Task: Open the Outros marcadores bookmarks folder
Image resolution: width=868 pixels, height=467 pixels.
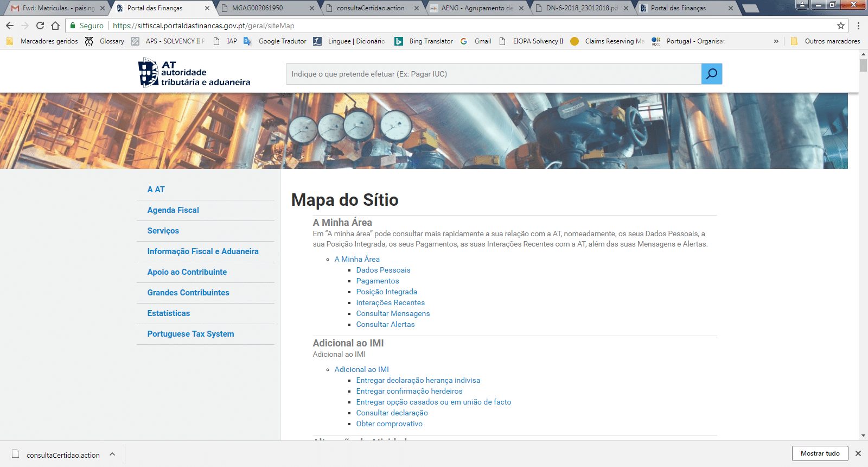Action: [826, 41]
